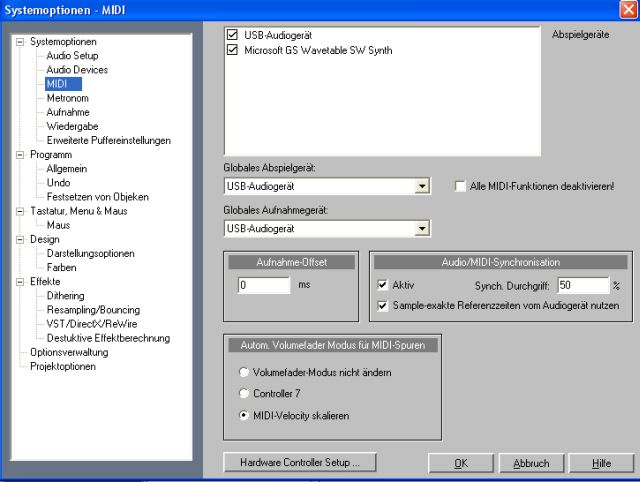Select the Tastatur, Menu & Maus label
The height and width of the screenshot is (482, 640).
79,211
